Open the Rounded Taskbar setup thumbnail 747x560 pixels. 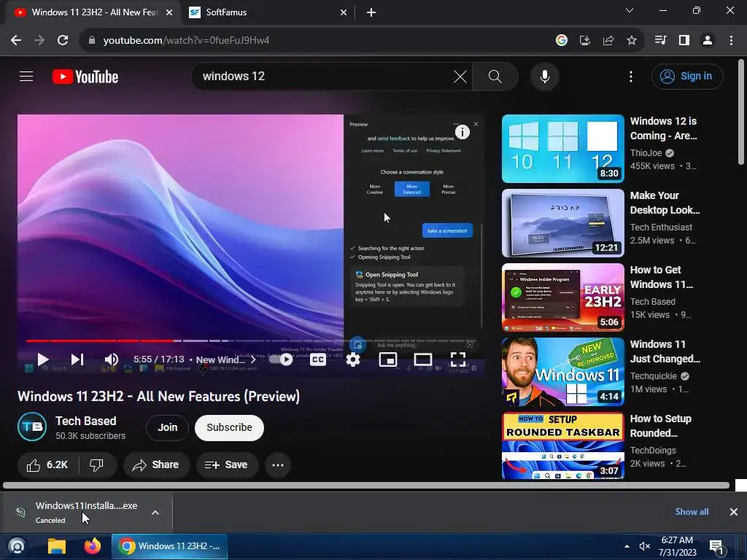(562, 446)
